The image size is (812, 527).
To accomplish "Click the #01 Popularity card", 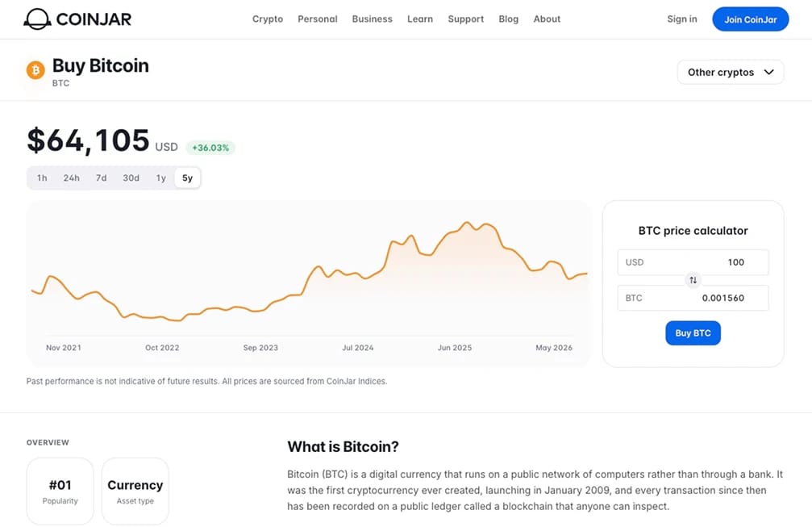I will point(60,491).
